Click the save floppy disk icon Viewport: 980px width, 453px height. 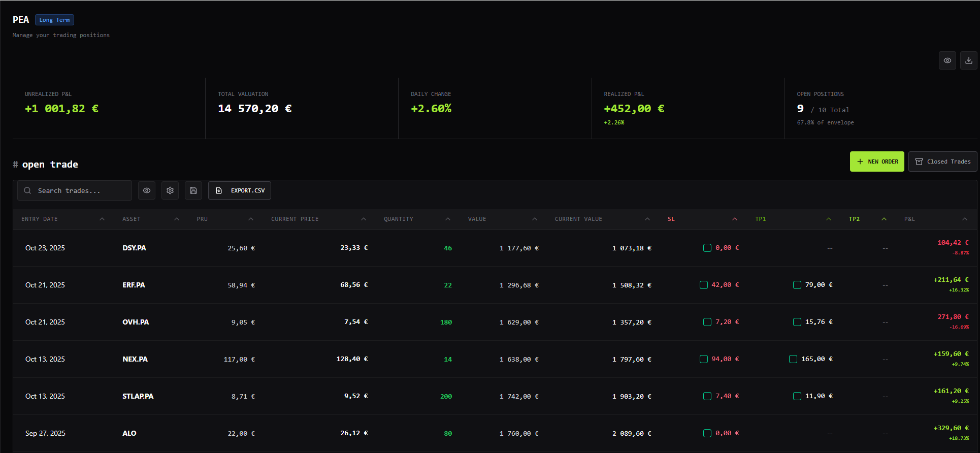[193, 190]
